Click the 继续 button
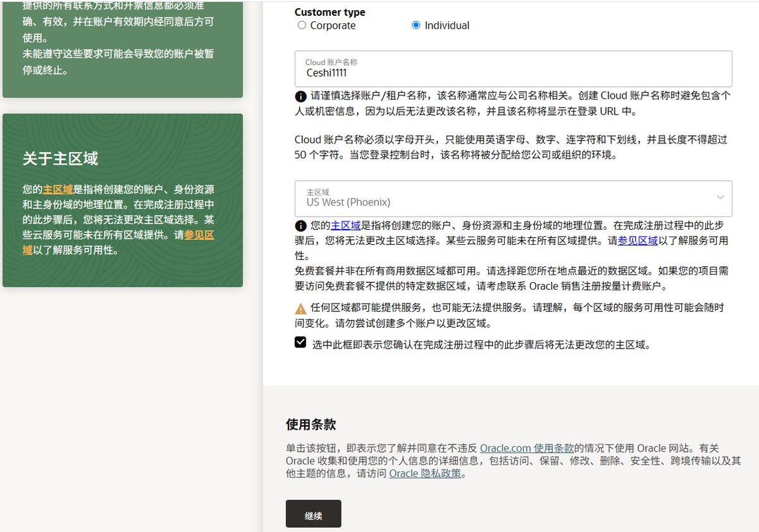Screen dimensions: 759x532 pyautogui.click(x=314, y=514)
